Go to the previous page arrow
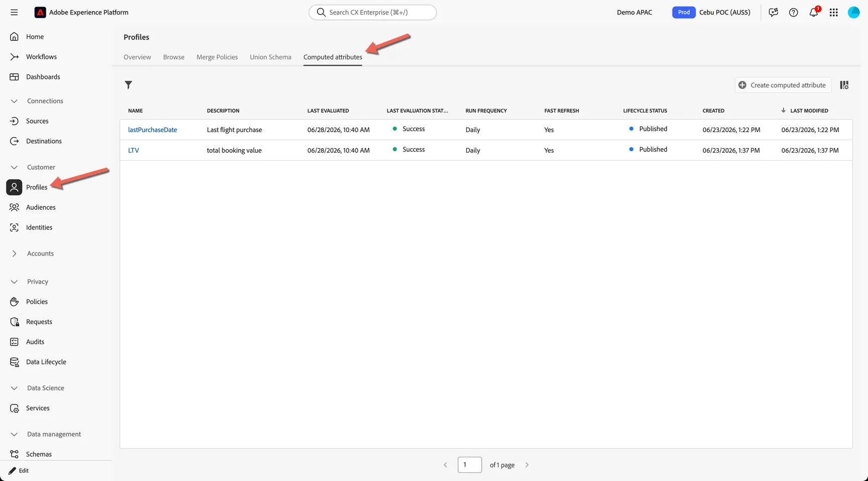Screen dimensions: 868x481 tap(445, 465)
